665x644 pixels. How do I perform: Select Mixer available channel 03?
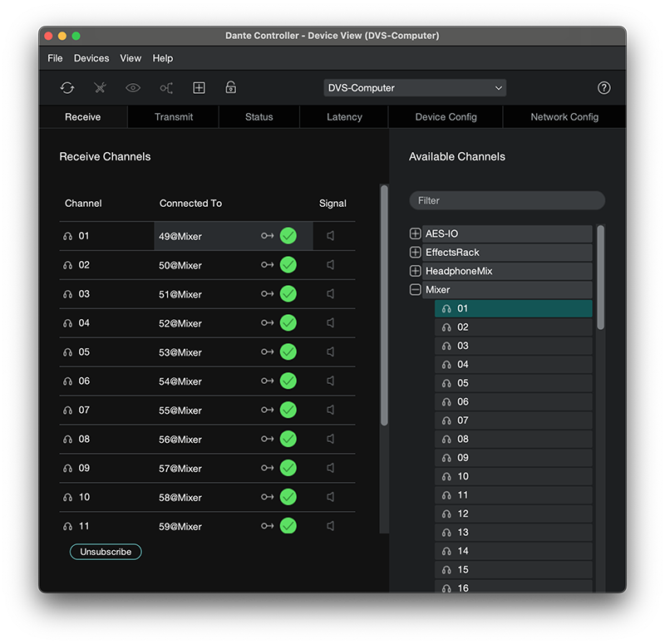(x=513, y=346)
